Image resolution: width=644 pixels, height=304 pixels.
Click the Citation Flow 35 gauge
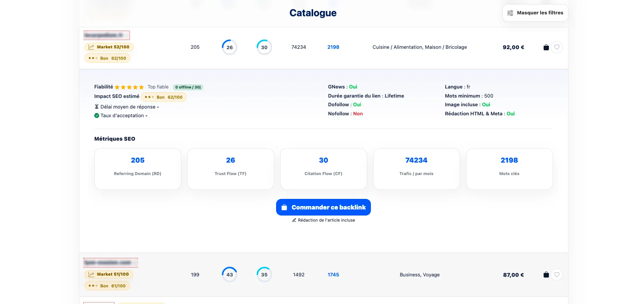point(264,275)
